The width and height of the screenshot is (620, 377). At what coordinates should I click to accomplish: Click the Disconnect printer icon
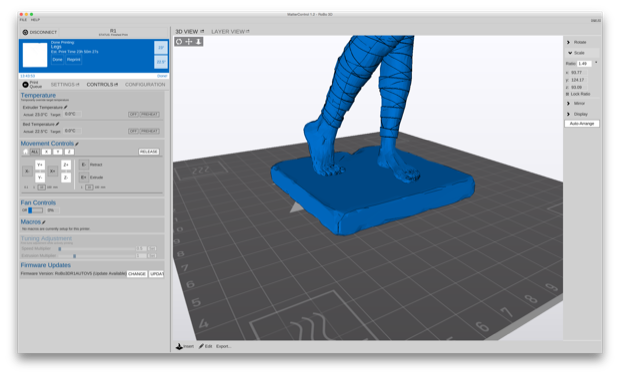(25, 32)
